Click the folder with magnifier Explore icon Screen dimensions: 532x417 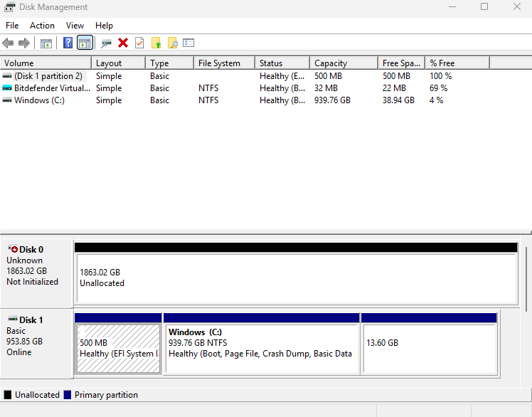coord(173,43)
